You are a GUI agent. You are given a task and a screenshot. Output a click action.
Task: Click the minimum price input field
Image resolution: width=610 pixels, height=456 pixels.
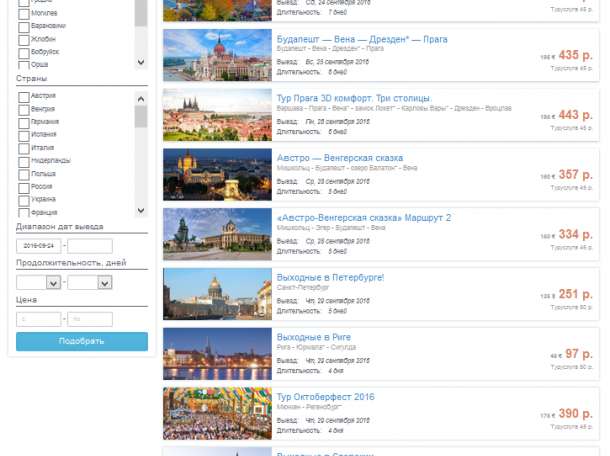39,319
